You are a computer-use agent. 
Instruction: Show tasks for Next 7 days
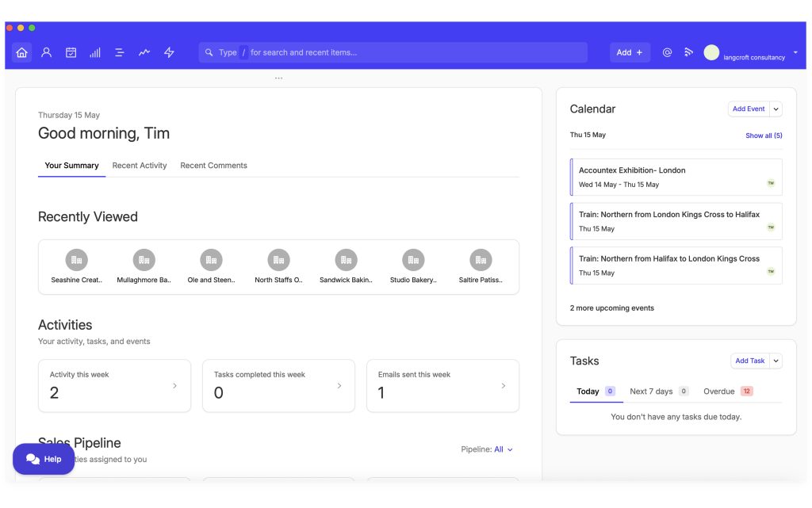[659, 392]
